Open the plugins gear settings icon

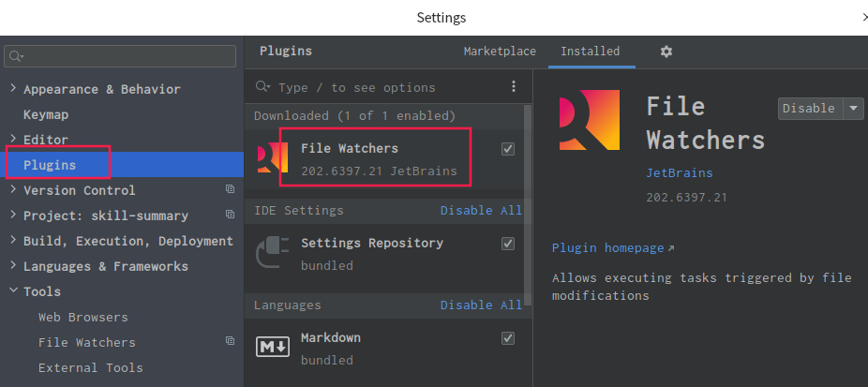point(666,52)
